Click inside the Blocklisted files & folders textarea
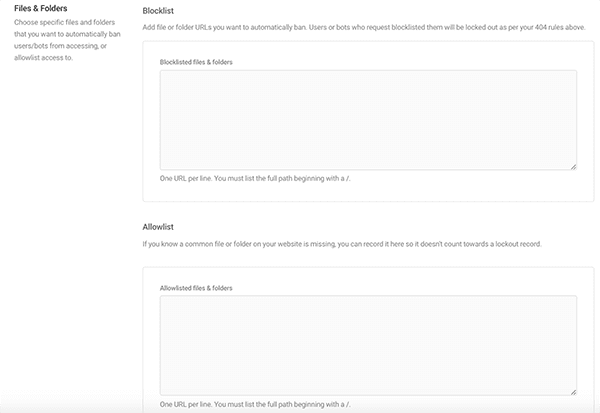Image resolution: width=600 pixels, height=413 pixels. (367, 120)
